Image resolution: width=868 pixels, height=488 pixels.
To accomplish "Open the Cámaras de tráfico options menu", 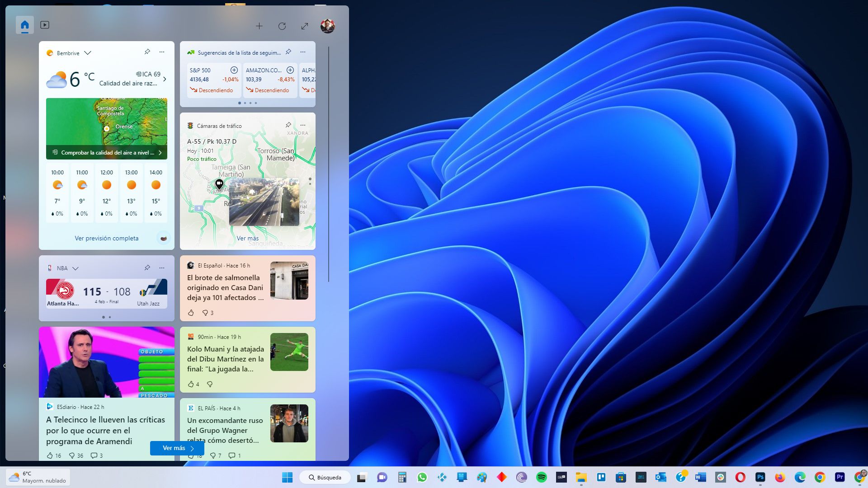I will [302, 125].
